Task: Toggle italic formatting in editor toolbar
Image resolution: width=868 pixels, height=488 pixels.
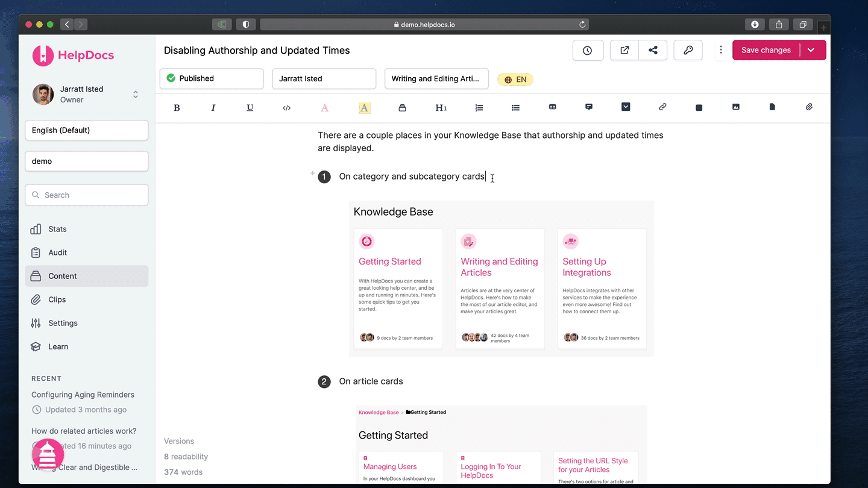Action: coord(213,108)
